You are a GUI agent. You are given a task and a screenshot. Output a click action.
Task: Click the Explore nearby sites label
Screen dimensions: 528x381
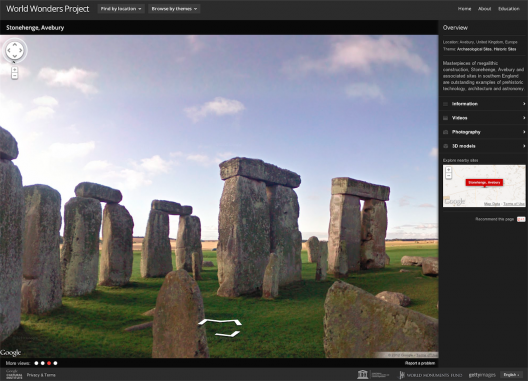(x=460, y=160)
